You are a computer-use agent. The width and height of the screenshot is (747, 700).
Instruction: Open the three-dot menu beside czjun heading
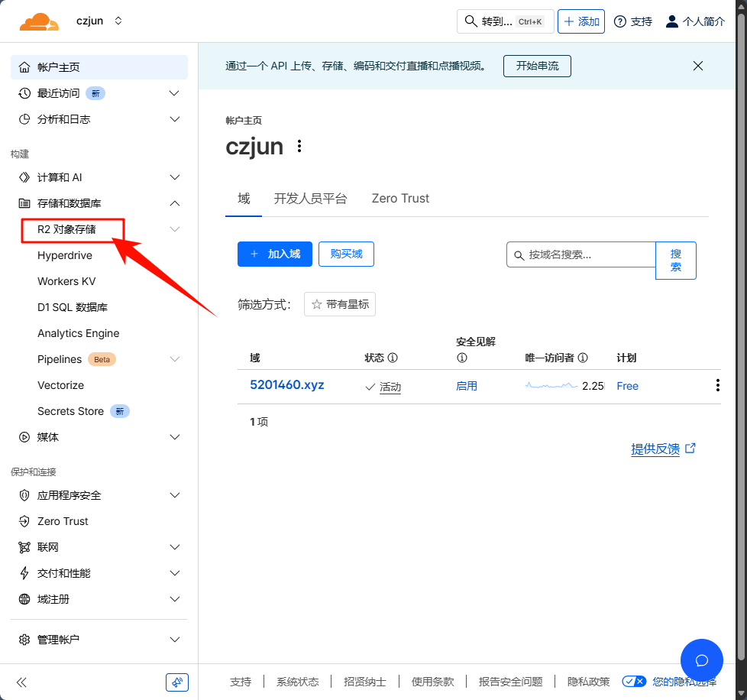coord(299,146)
